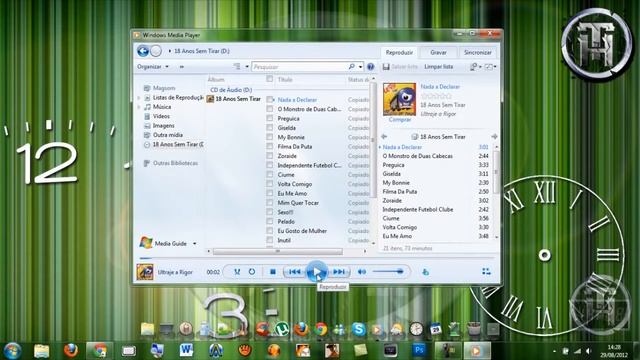Start playback with the round Reproduzir button
Screen dimensions: 640x360
coord(317,272)
